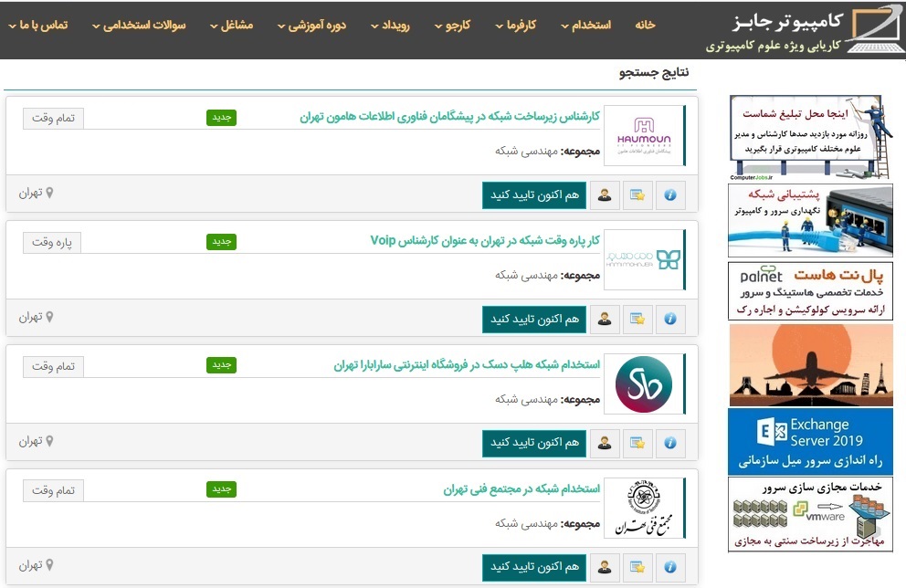Click تمام وقت tag on مجتمع فنی تهران job

[x=53, y=490]
